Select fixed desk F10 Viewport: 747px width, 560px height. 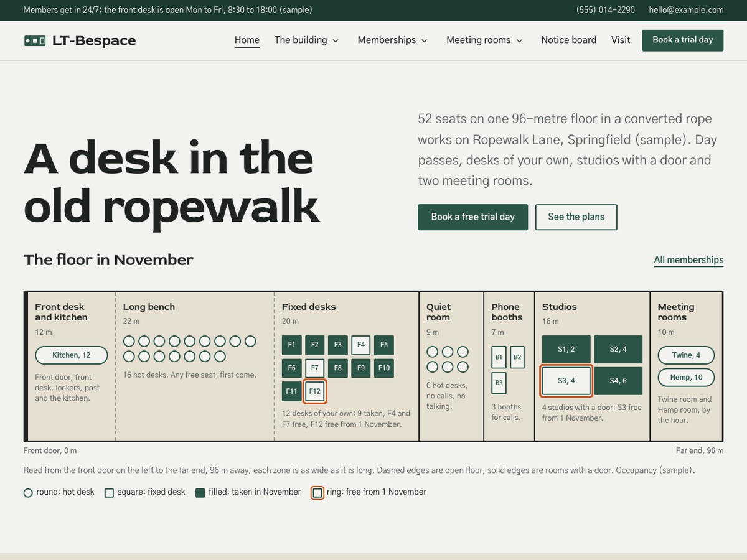point(384,368)
